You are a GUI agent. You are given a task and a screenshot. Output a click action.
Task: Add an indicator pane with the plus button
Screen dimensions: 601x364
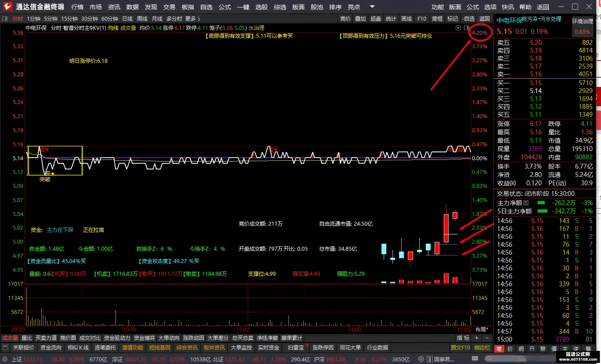click(x=476, y=338)
